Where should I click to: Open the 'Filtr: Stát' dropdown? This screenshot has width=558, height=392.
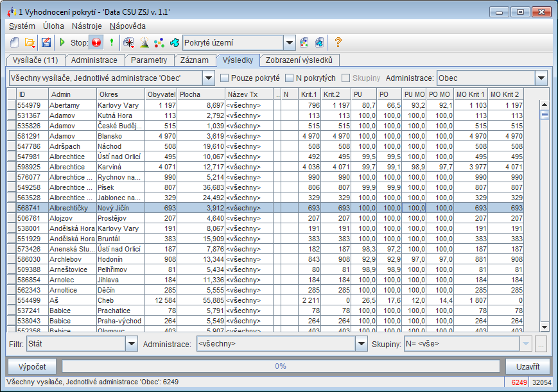click(x=132, y=344)
